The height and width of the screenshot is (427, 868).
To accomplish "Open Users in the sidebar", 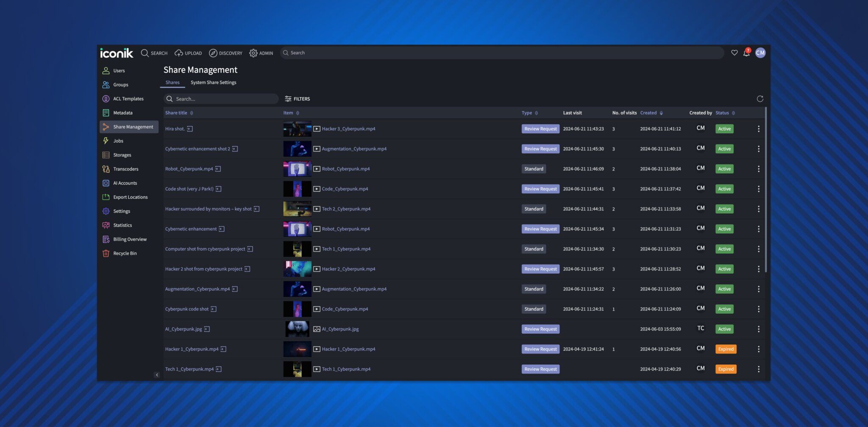I will (129, 71).
